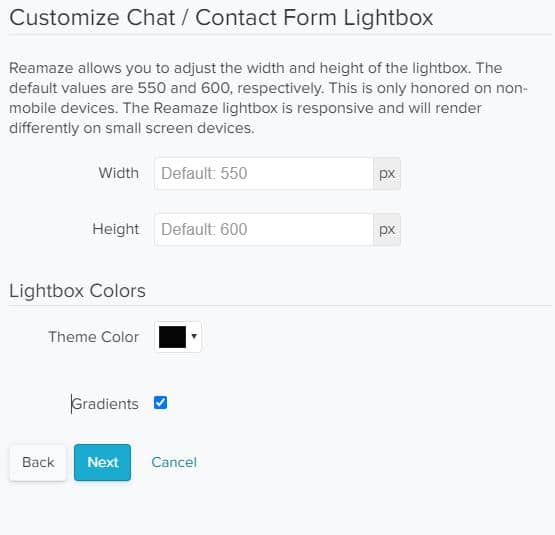
Task: Click the text cursor before Gradients
Action: [71, 404]
